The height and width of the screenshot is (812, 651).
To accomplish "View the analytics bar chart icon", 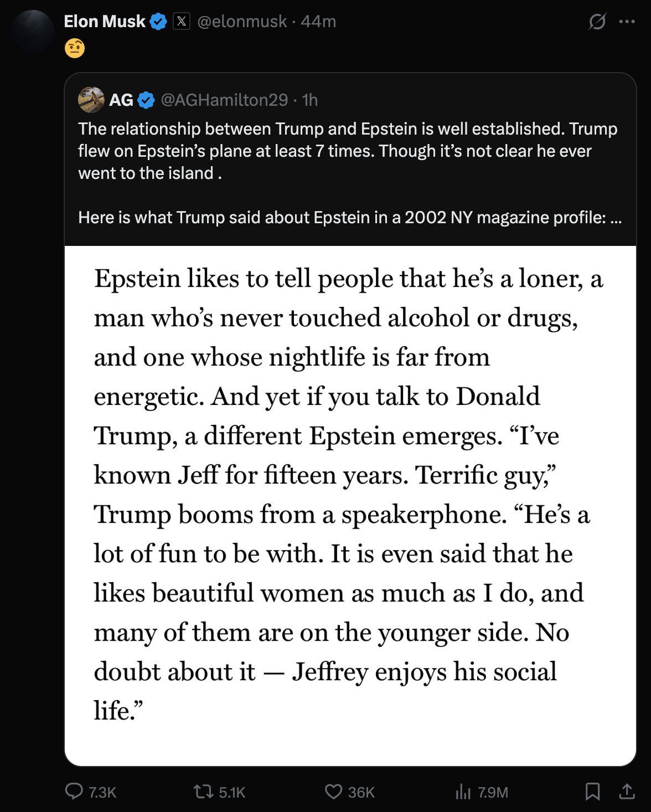I will click(x=463, y=792).
